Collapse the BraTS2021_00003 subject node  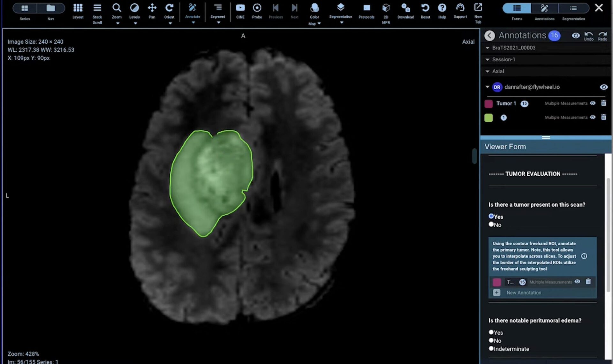pyautogui.click(x=487, y=48)
